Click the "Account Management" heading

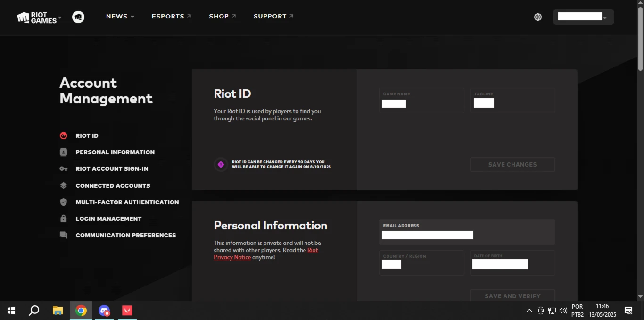[106, 91]
